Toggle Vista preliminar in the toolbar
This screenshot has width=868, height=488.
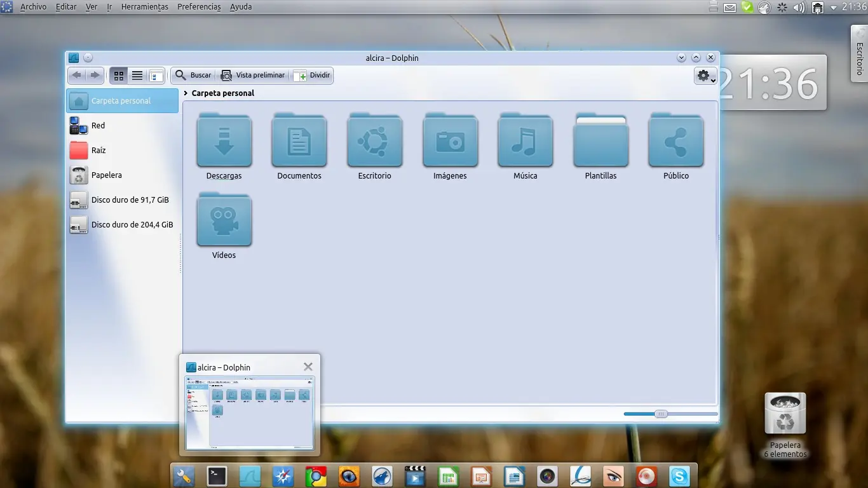(x=253, y=75)
